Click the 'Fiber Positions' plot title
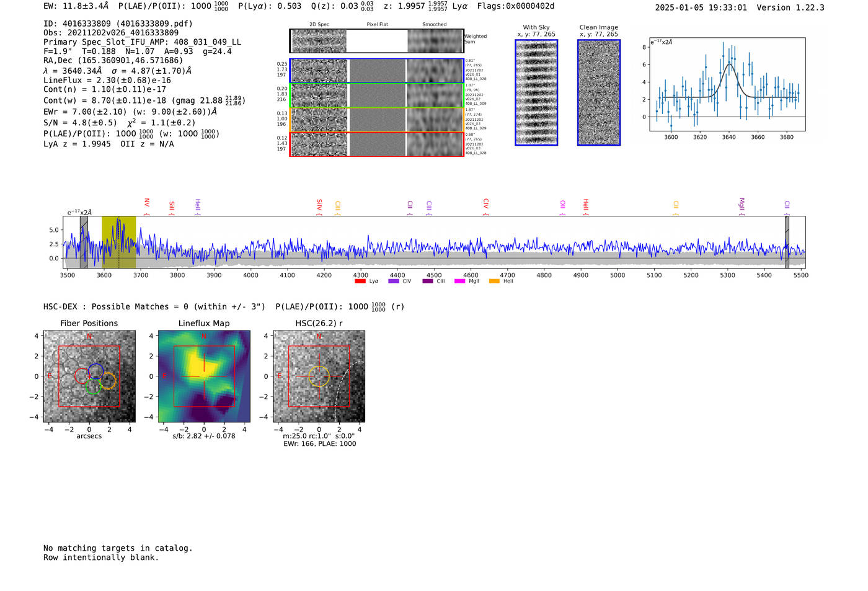This screenshot has width=868, height=591. 89,323
